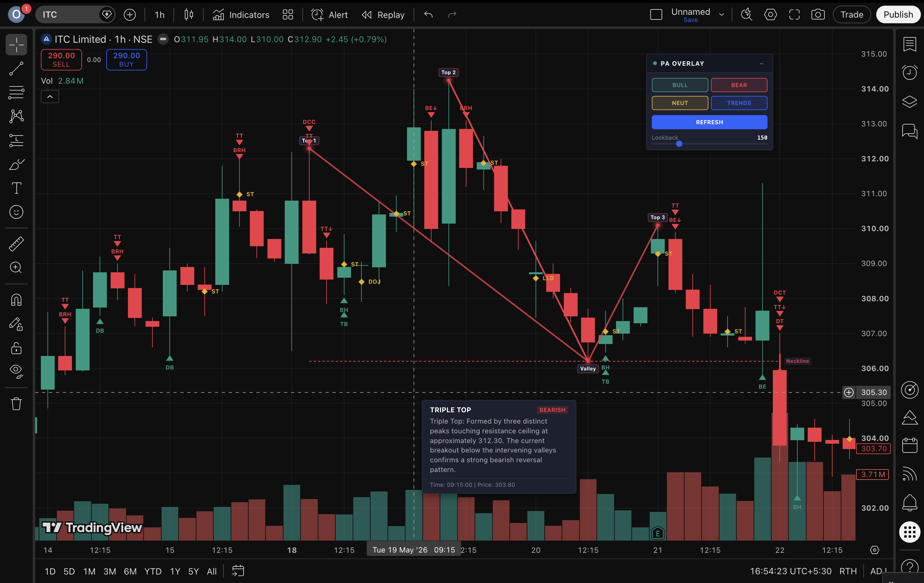Switch range to All
Image resolution: width=924 pixels, height=583 pixels.
coord(212,571)
